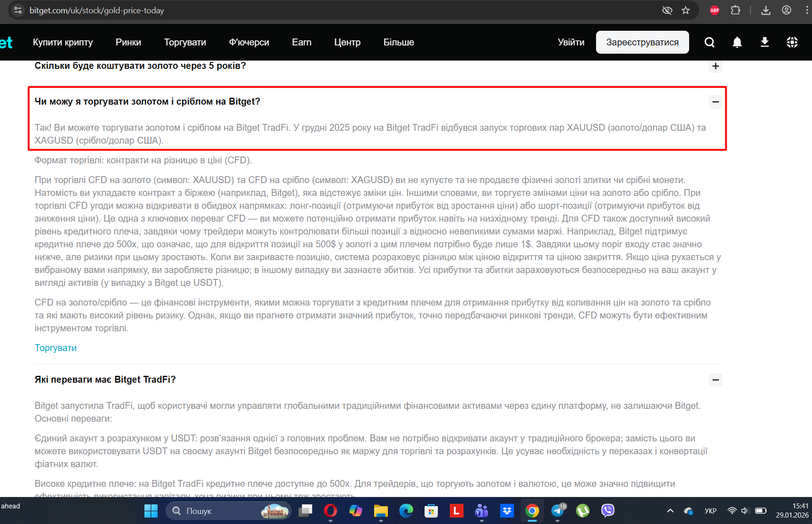
Task: Show hidden system tray icons
Action: [670, 511]
